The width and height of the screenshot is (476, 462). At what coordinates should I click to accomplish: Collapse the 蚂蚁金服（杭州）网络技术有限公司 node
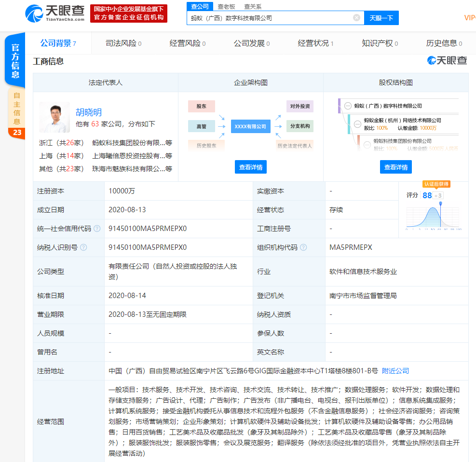pos(357,124)
